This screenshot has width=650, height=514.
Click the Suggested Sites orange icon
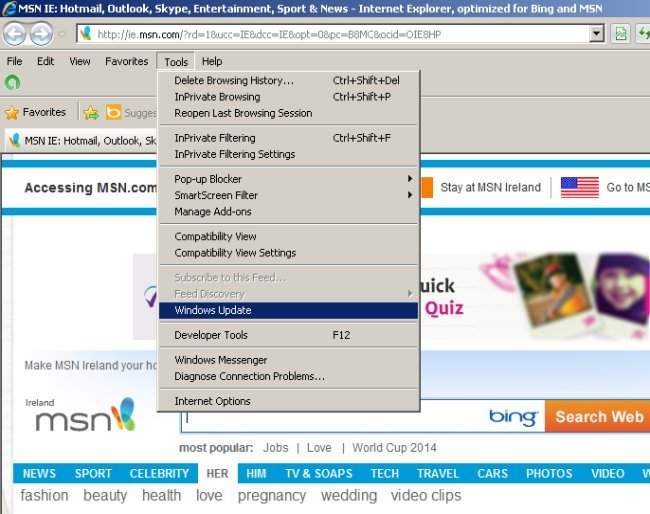point(114,113)
